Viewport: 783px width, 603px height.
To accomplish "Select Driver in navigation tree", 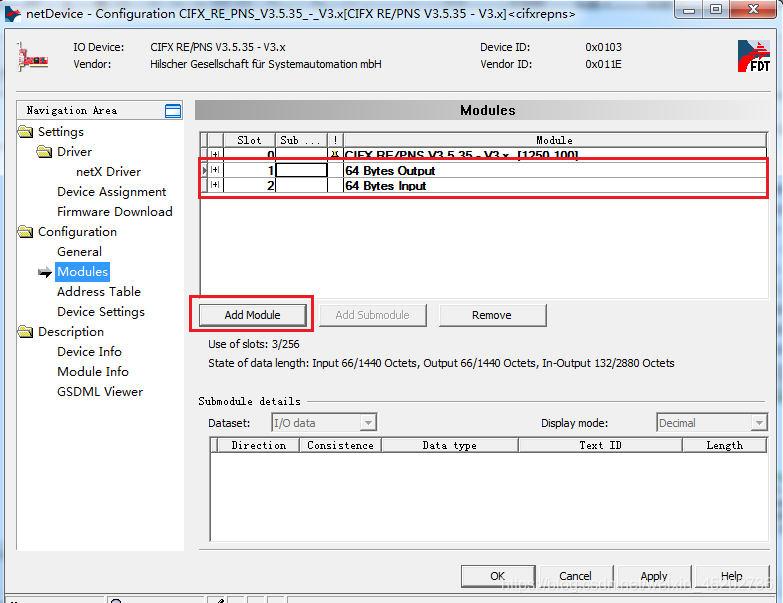I will [x=74, y=152].
